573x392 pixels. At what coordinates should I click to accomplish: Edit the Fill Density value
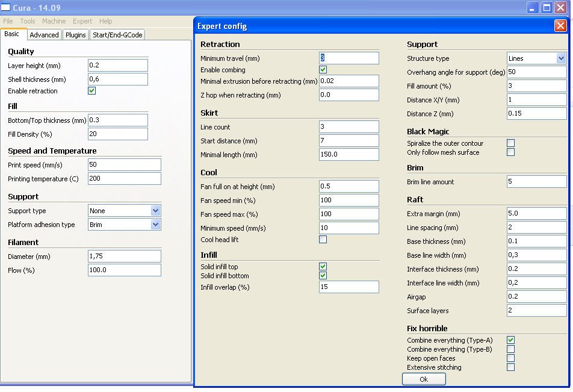118,134
